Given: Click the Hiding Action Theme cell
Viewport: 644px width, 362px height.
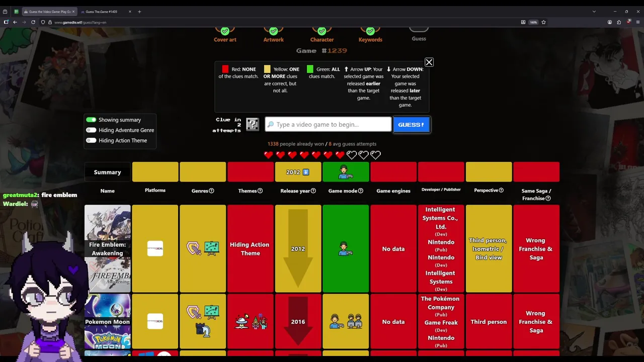Looking at the screenshot, I should point(250,248).
